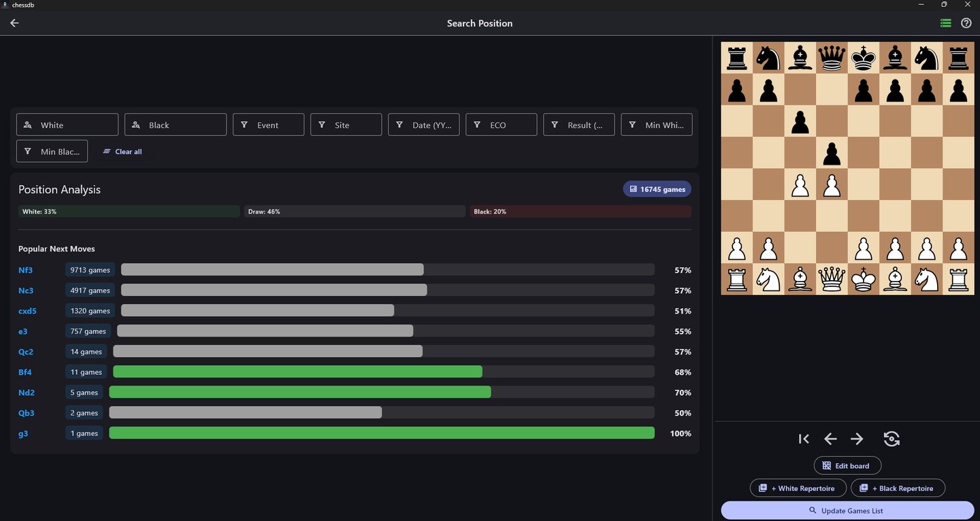Select the cxd5 next move
This screenshot has width=980, height=521.
pos(27,311)
